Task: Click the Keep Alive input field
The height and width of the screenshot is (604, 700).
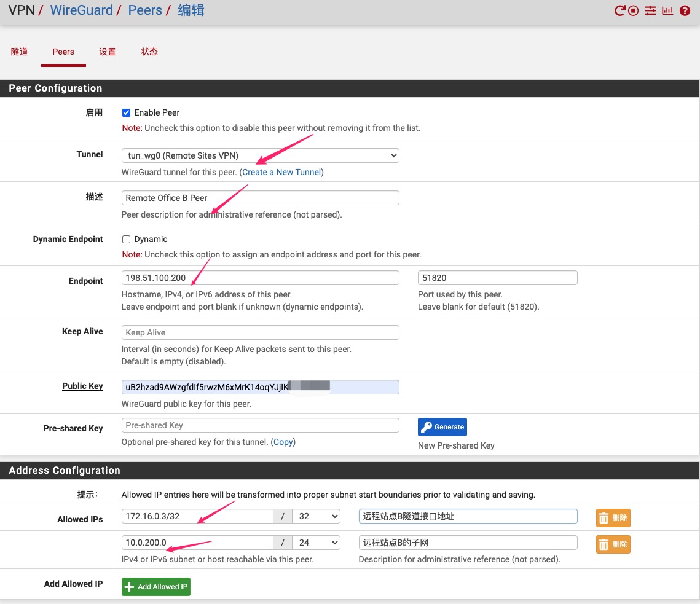Action: tap(260, 332)
